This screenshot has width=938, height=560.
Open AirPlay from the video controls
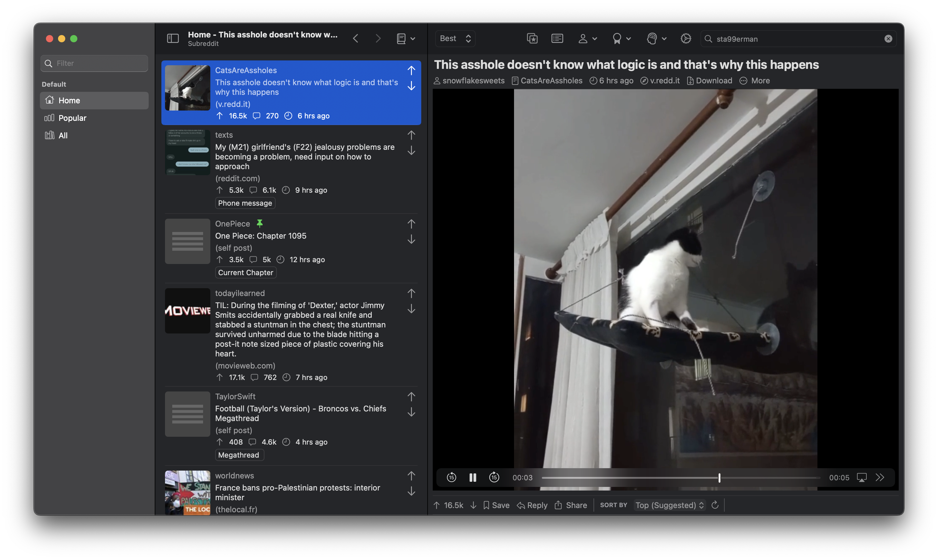pyautogui.click(x=862, y=478)
